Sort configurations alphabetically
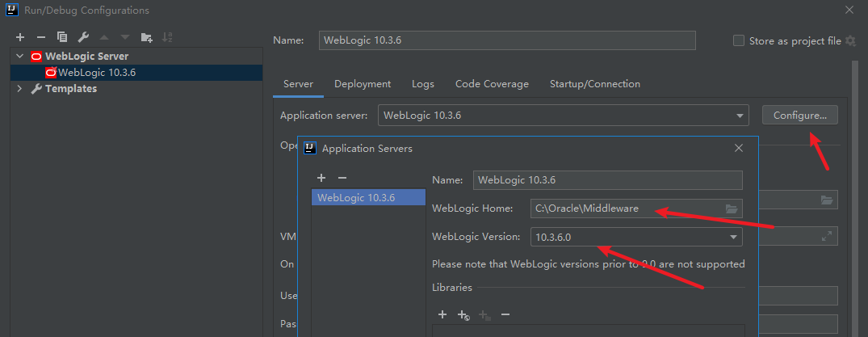Viewport: 868px width, 337px height. [167, 37]
